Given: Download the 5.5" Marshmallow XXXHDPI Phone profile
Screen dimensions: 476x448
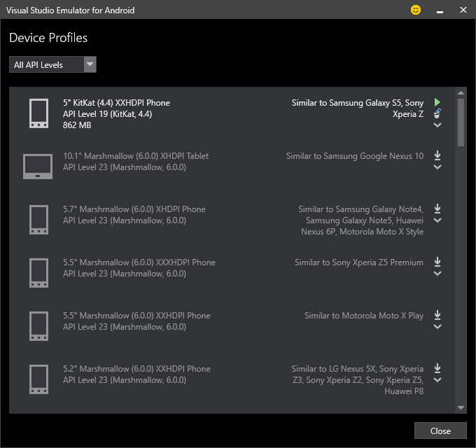Looking at the screenshot, I should pyautogui.click(x=437, y=262).
